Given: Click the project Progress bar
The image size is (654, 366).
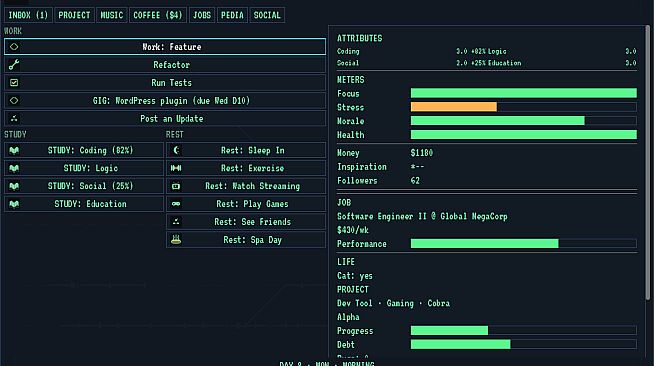Looking at the screenshot, I should click(x=523, y=331).
